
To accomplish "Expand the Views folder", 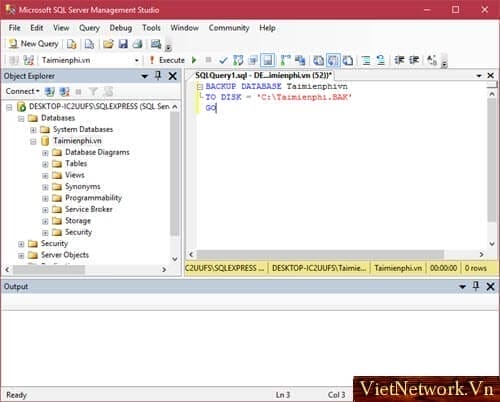I will click(45, 176).
